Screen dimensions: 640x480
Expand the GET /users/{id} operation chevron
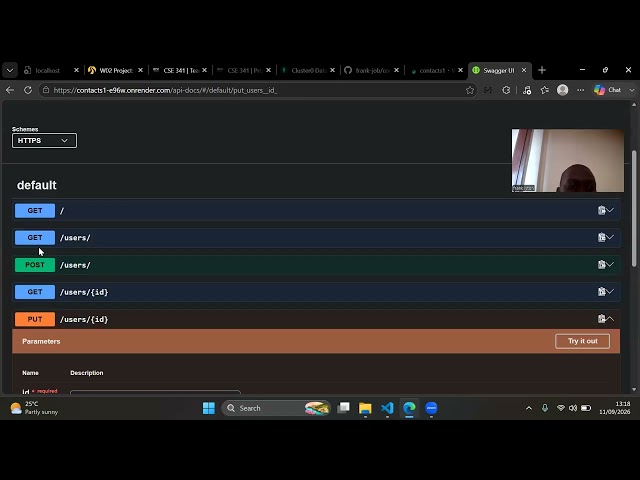click(x=610, y=291)
